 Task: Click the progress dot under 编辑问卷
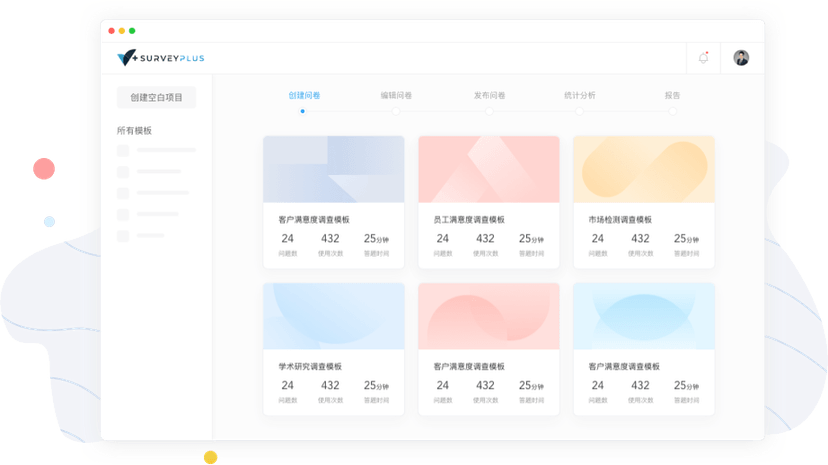pos(396,111)
